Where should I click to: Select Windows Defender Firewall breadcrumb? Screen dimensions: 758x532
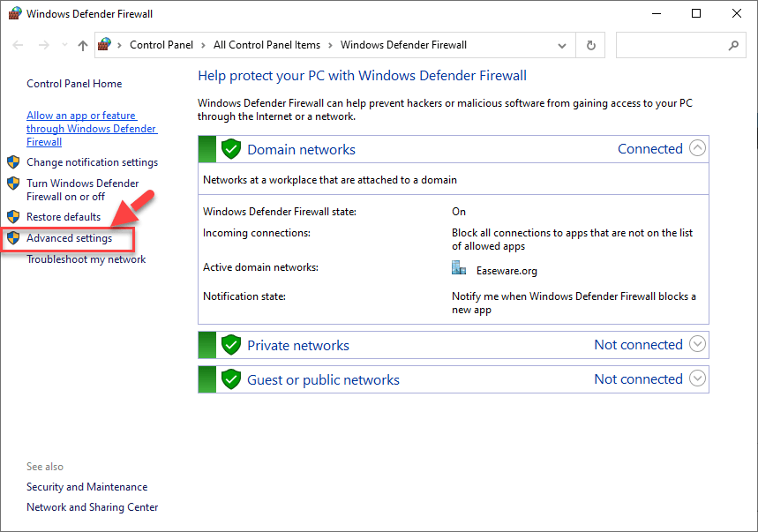point(403,45)
